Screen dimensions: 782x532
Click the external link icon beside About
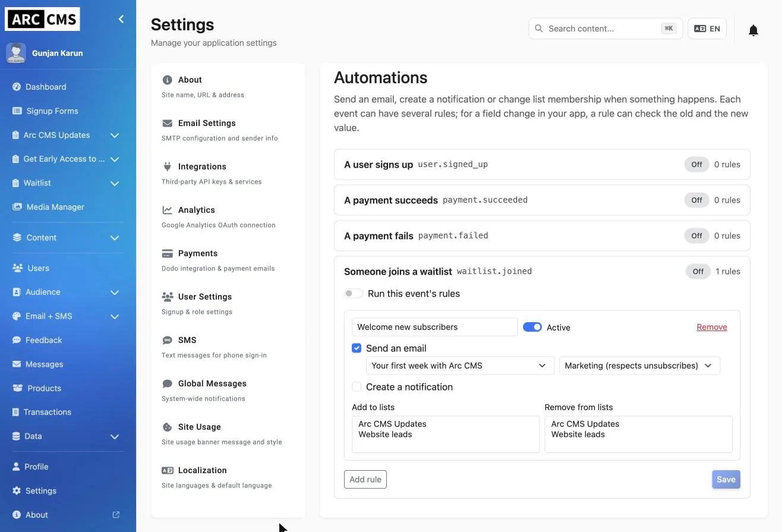tap(116, 515)
